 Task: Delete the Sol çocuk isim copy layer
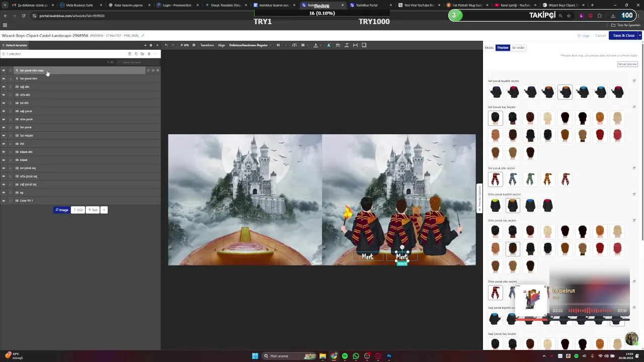tap(157, 70)
